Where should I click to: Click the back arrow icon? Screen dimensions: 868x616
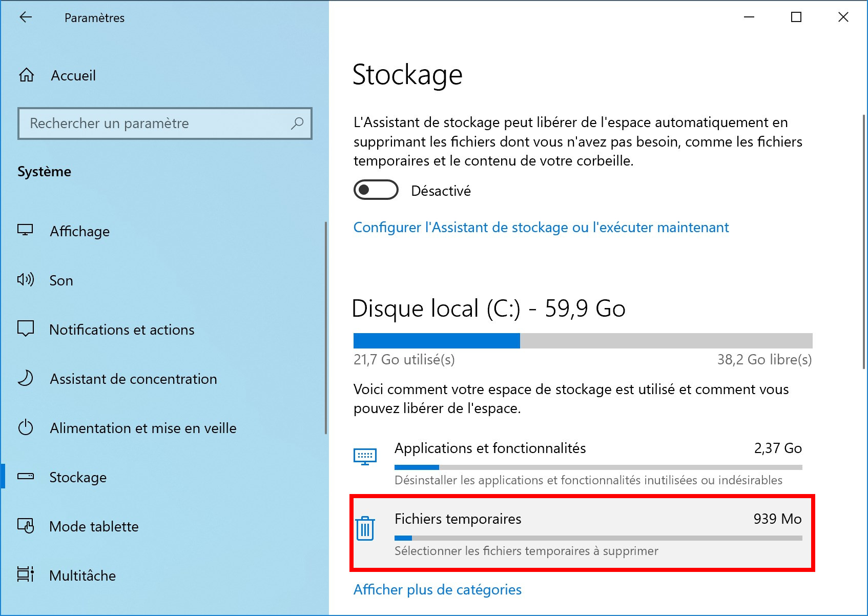[x=26, y=17]
